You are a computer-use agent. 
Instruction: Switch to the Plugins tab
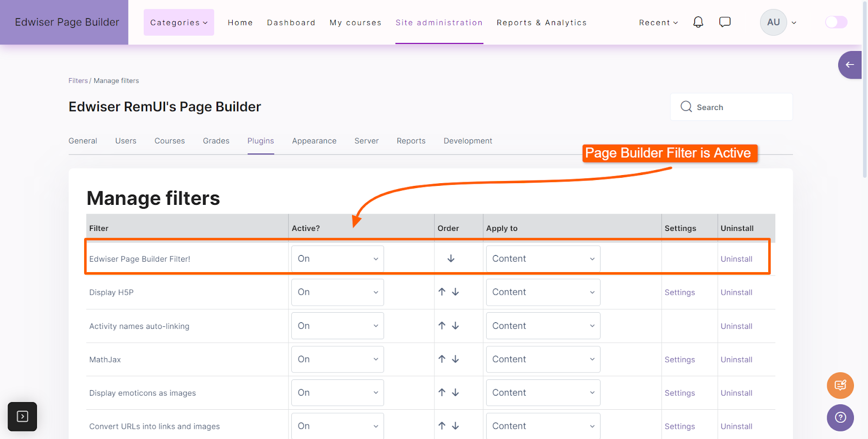click(261, 141)
